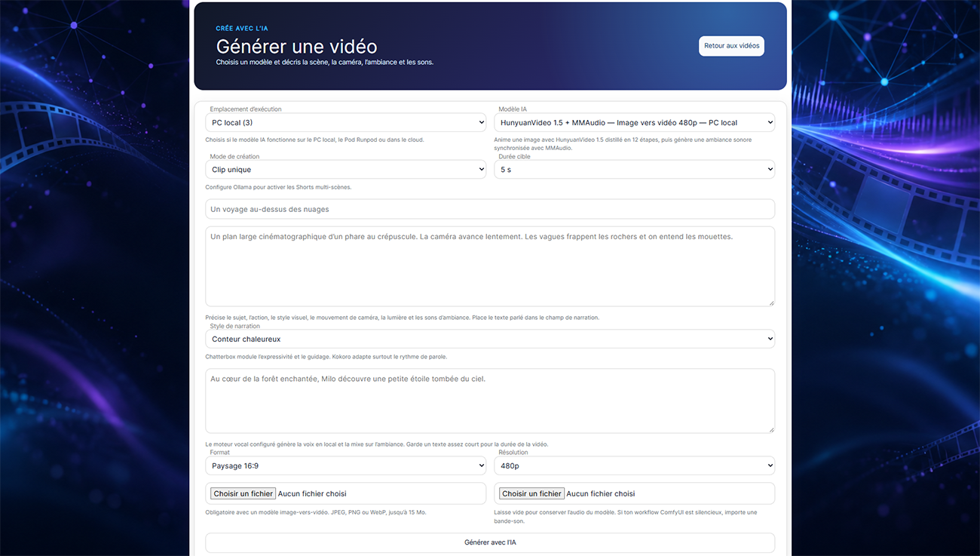Image resolution: width=980 pixels, height=556 pixels.
Task: Choose a file for the required source image
Action: tap(243, 493)
